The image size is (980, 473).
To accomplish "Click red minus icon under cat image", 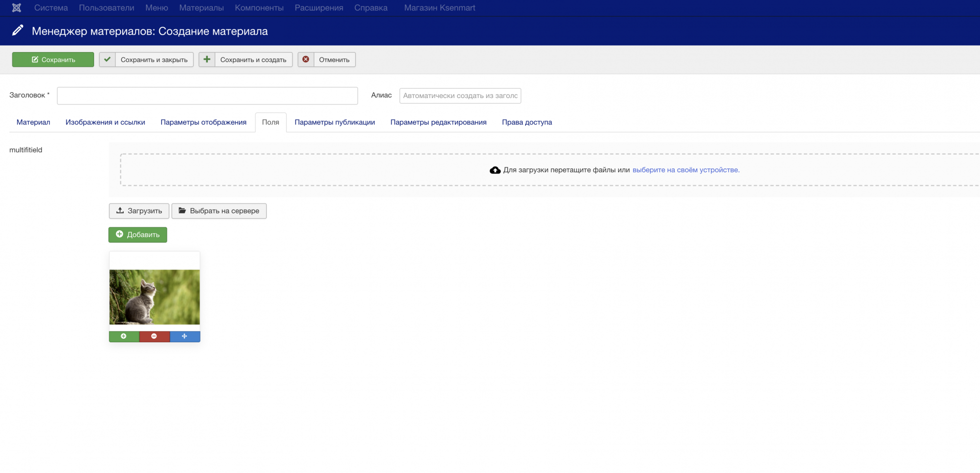I will 154,336.
